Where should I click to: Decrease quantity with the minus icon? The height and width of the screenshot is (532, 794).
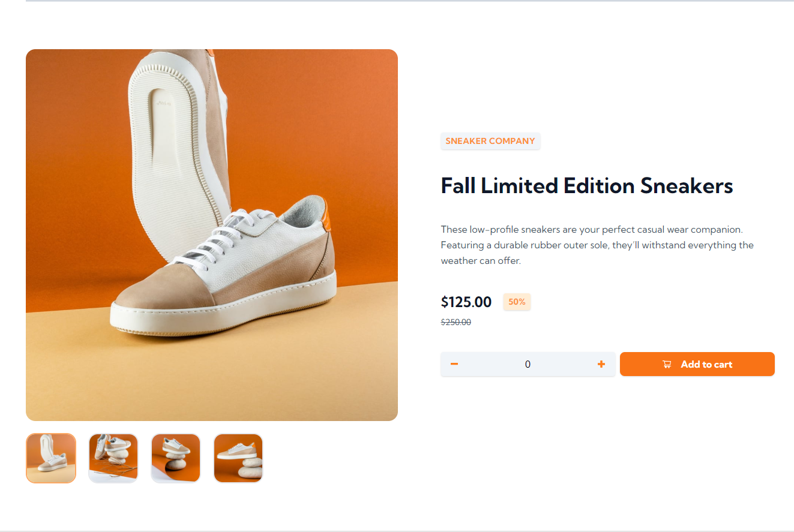[x=454, y=364]
